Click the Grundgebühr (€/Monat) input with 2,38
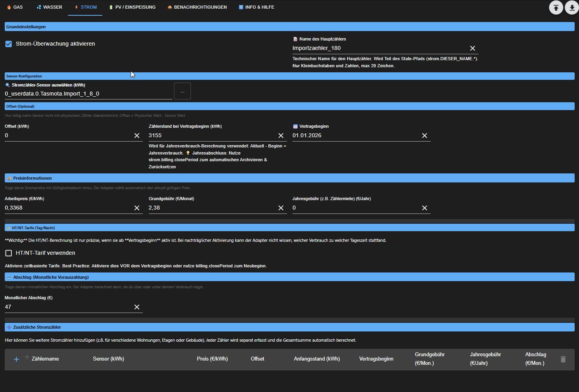 212,208
